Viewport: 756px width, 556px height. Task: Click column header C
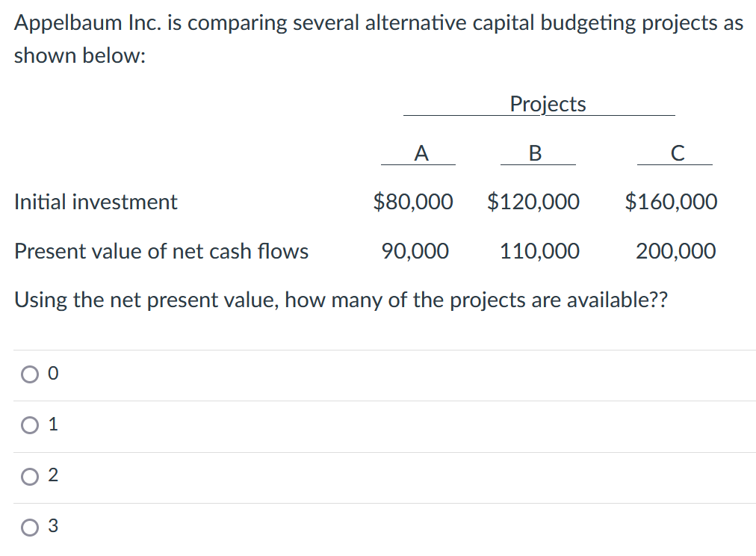point(676,154)
